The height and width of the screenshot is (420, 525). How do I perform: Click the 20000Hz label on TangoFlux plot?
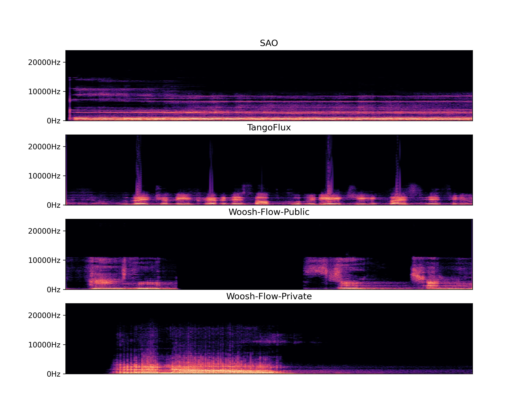(x=44, y=147)
